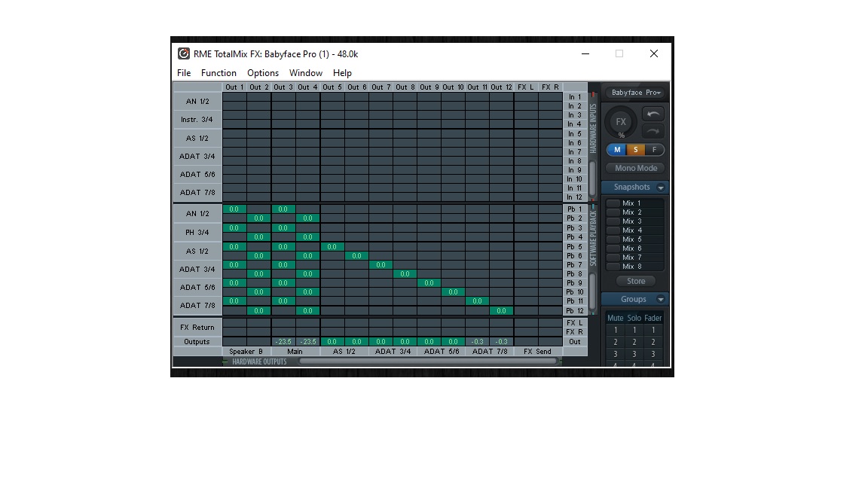Click the FX % round knob
The height and width of the screenshot is (488, 868).
(x=621, y=122)
